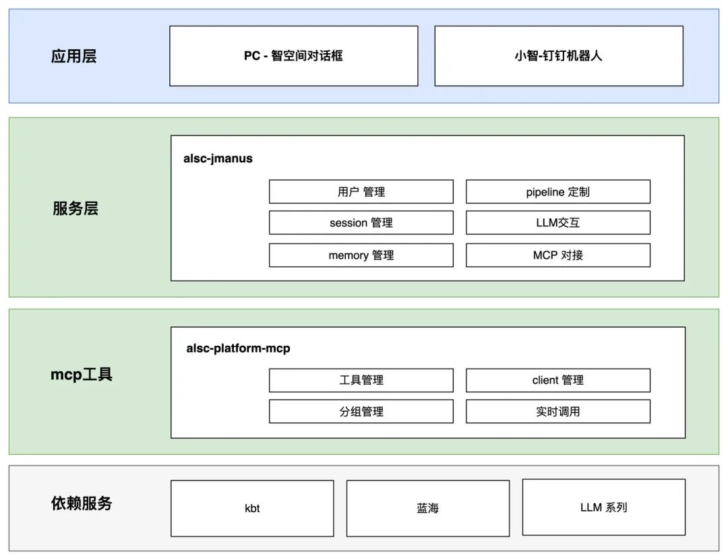728x560 pixels.
Task: Click the 分组管理 box
Action: click(x=361, y=411)
